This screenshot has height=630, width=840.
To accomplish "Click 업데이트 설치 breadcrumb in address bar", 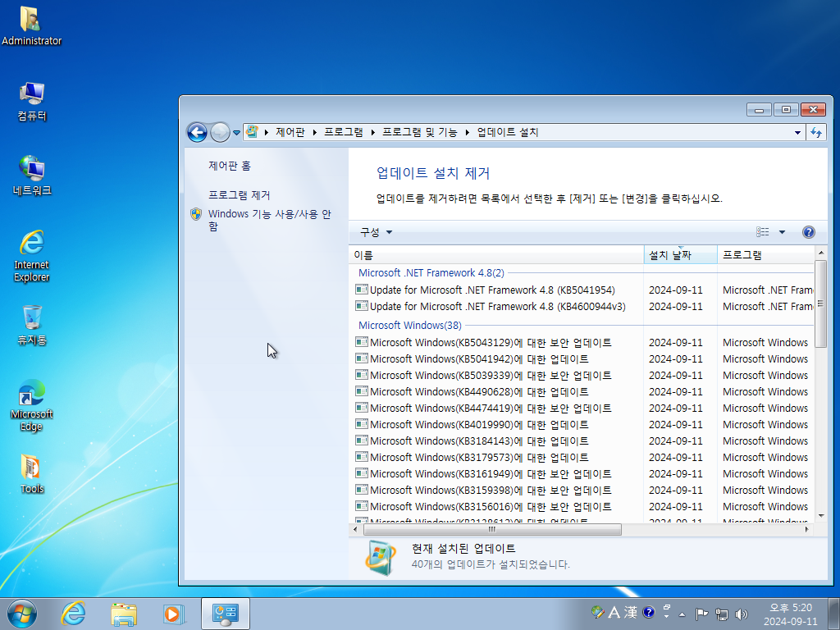I will pos(507,132).
